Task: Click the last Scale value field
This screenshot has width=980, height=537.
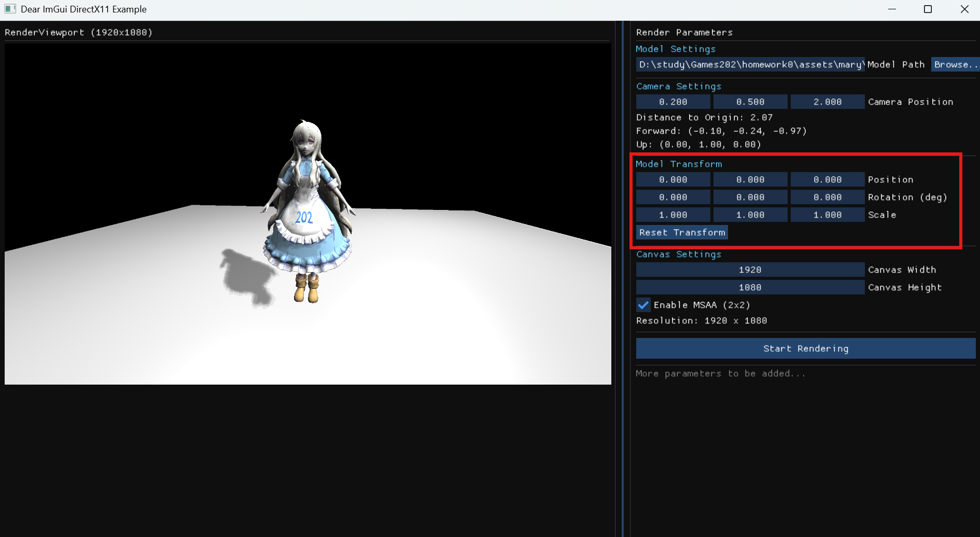Action: pyautogui.click(x=828, y=215)
